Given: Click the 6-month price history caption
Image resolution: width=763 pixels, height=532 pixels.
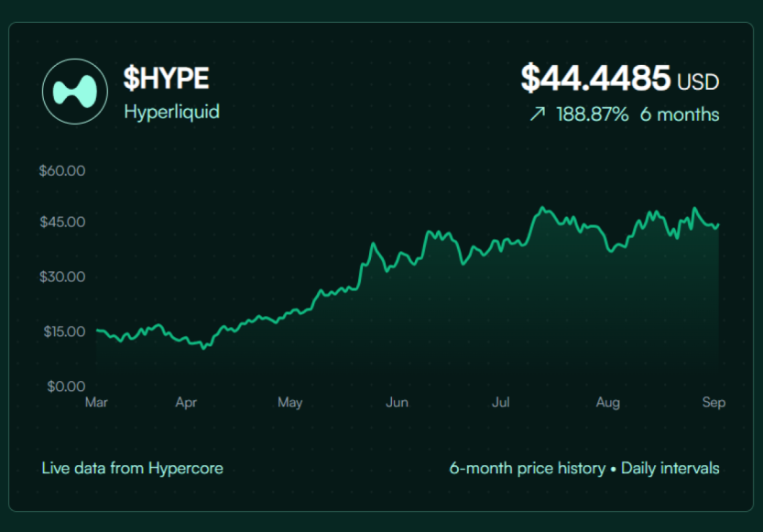Looking at the screenshot, I should click(528, 468).
